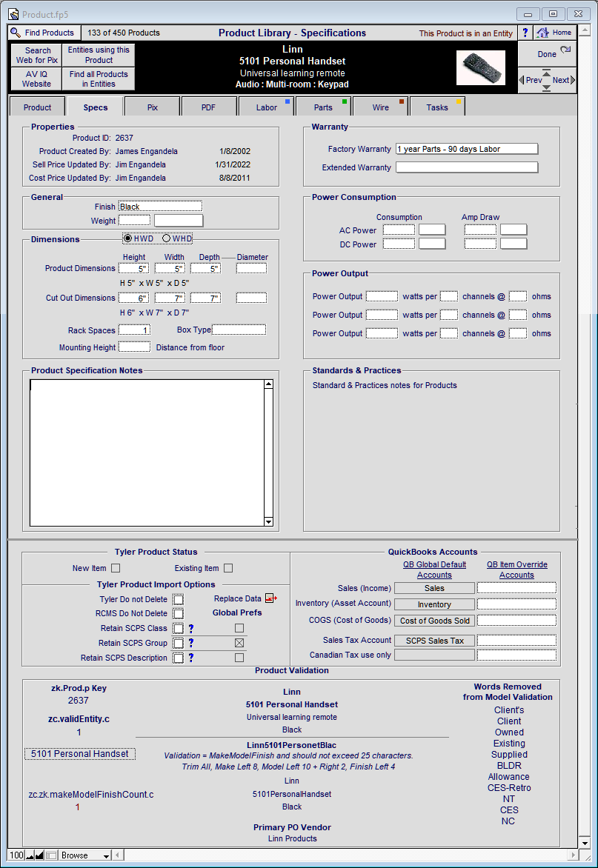
Task: Open the Finish field showing Black
Action: click(x=161, y=207)
